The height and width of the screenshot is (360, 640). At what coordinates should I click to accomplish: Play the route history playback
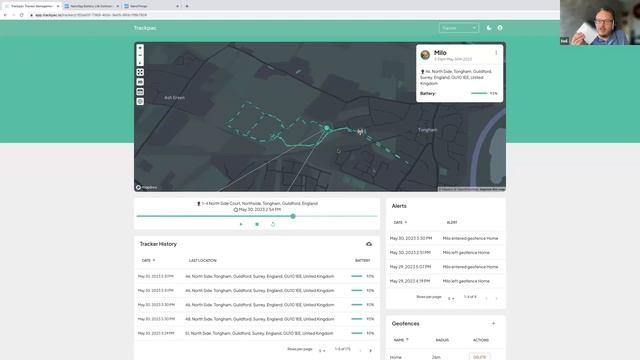[241, 224]
